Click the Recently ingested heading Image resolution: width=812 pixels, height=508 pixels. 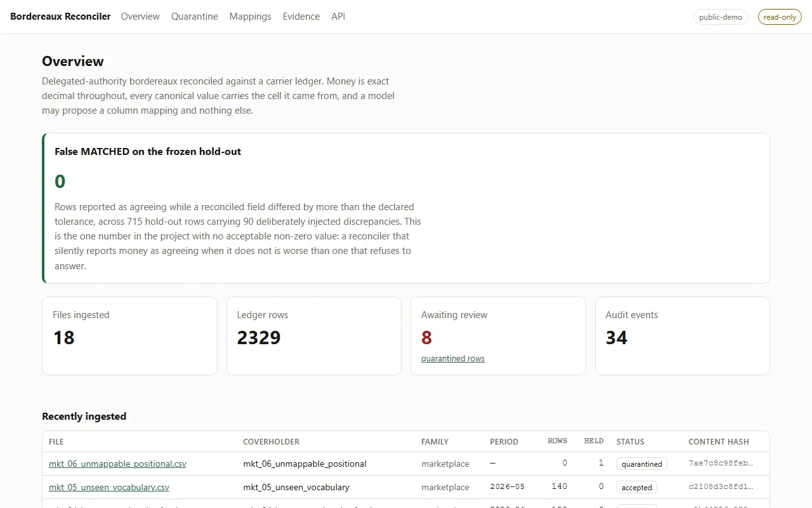click(84, 417)
